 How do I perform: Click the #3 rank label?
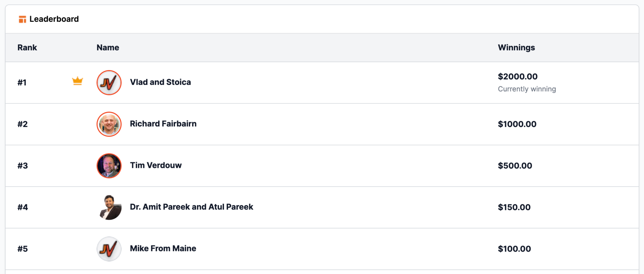22,166
